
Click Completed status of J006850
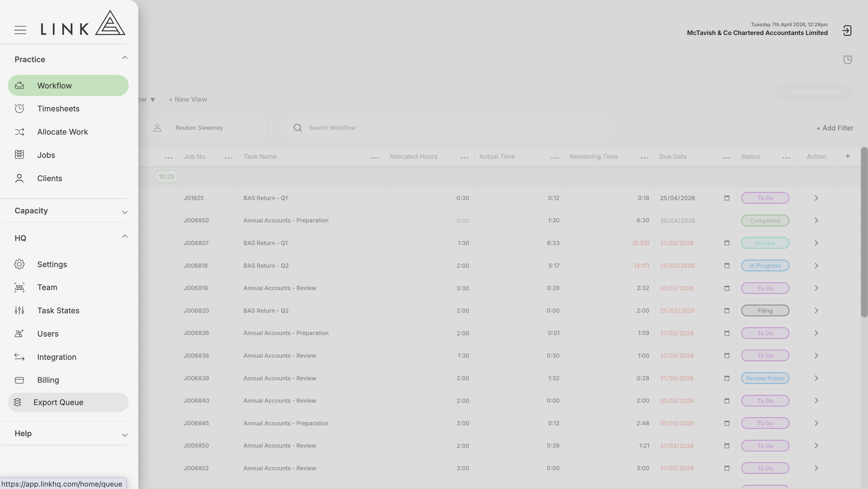point(765,221)
